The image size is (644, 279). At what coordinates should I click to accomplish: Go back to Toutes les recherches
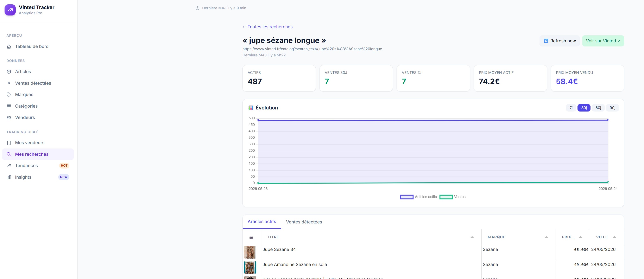click(x=267, y=27)
